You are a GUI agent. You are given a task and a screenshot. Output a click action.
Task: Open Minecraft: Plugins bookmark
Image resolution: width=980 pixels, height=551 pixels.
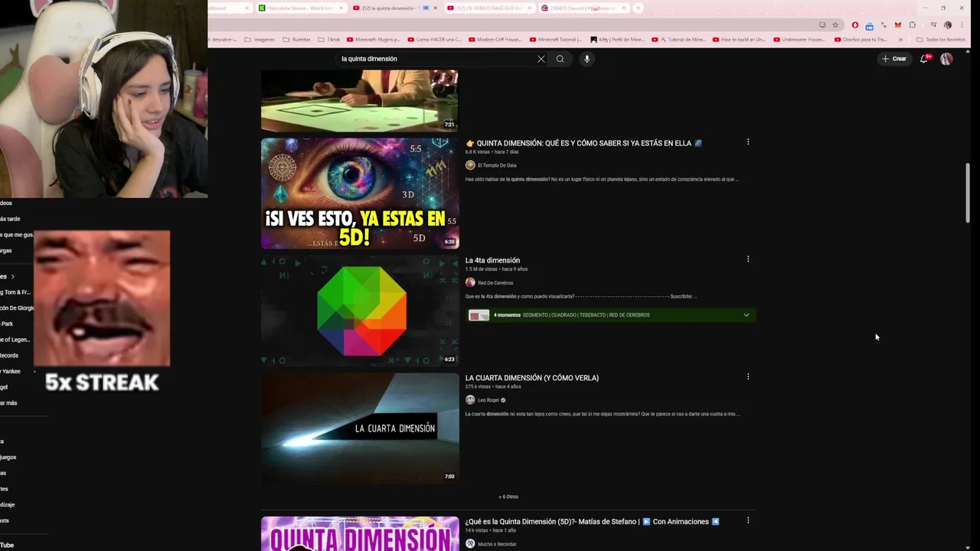pos(374,39)
